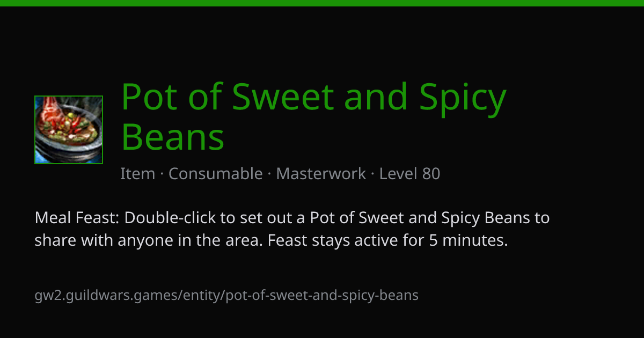Click the word 'Beans' in the title

173,136
